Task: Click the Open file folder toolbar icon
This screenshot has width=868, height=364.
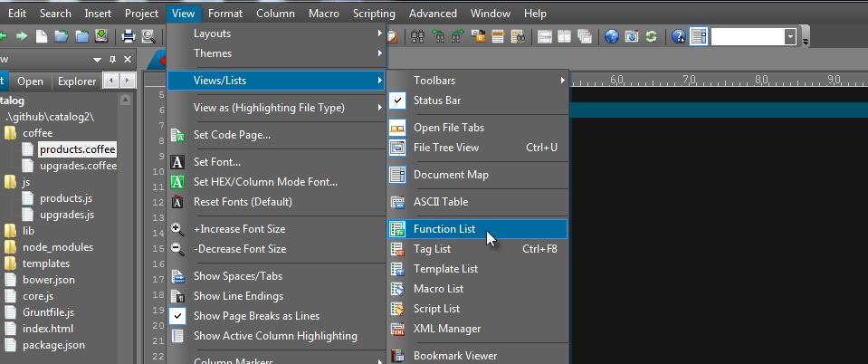Action: click(x=62, y=36)
